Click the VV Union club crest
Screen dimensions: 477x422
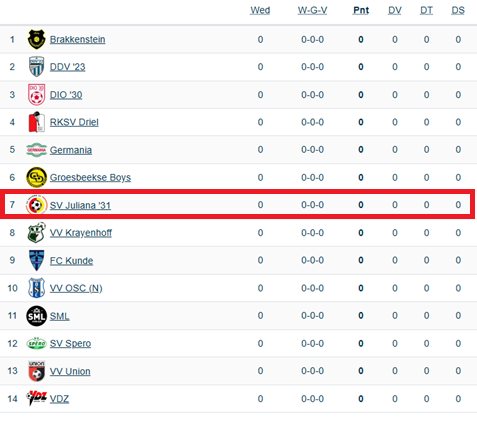36,371
